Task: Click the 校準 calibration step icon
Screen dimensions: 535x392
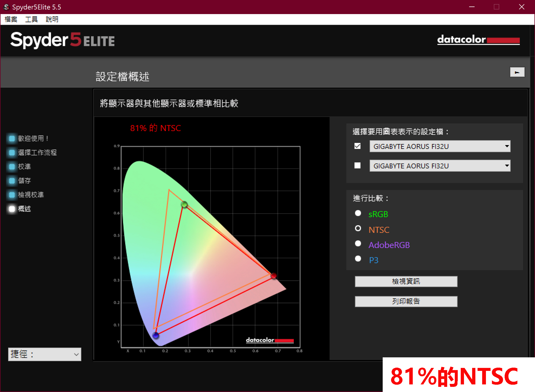Action: click(x=11, y=166)
